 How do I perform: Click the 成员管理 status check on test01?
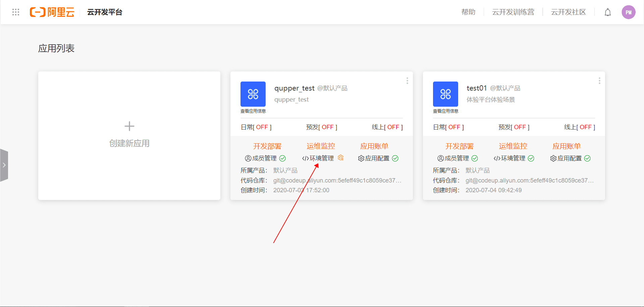(x=475, y=158)
